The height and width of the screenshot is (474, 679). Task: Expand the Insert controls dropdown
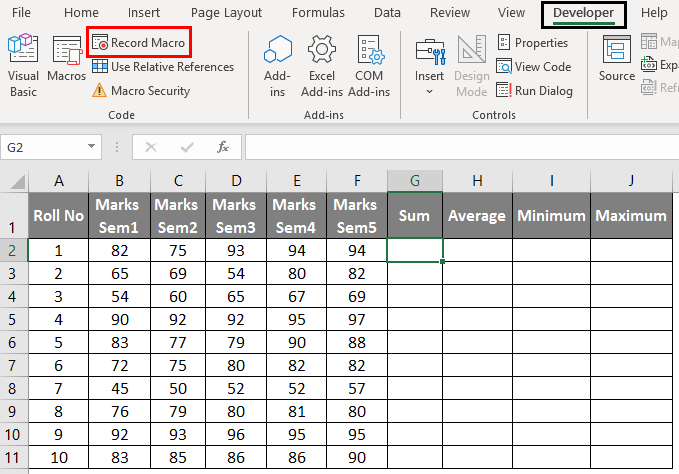click(x=430, y=91)
